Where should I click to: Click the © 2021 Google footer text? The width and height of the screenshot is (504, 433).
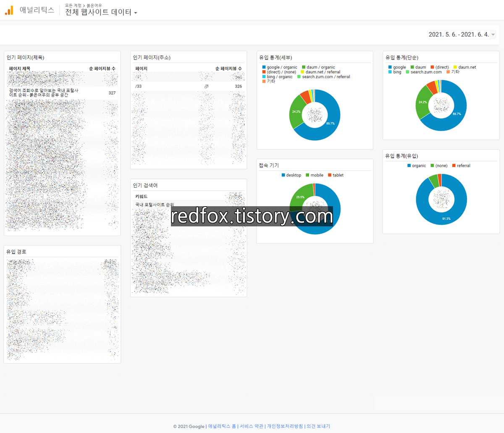pyautogui.click(x=189, y=426)
